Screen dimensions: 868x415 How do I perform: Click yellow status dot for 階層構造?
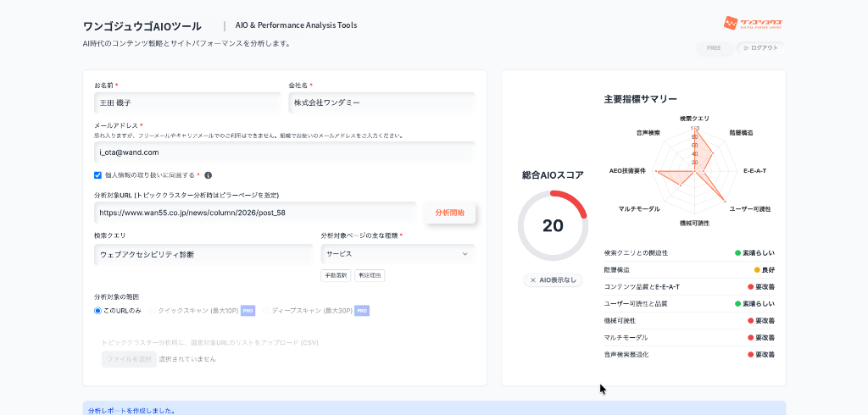[x=757, y=270]
